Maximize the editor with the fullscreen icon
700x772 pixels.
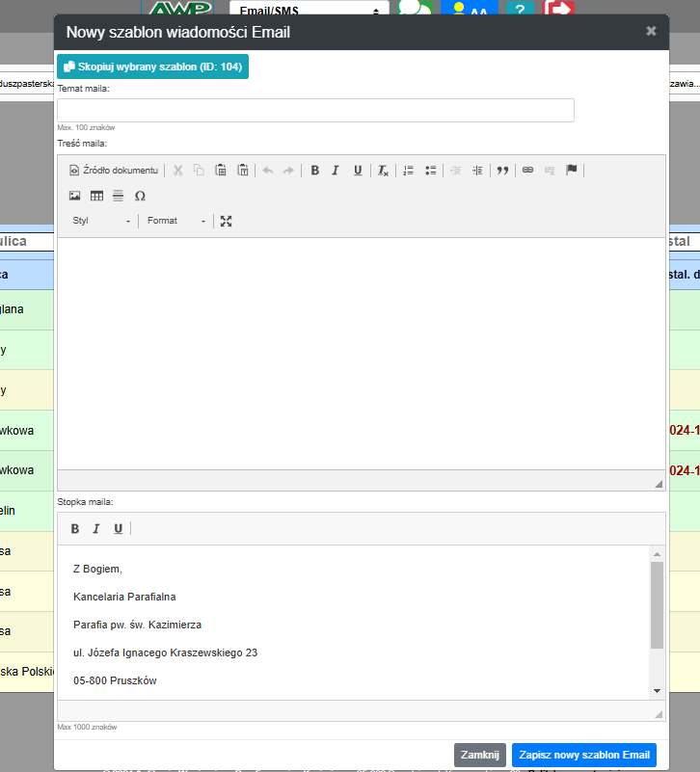(227, 221)
